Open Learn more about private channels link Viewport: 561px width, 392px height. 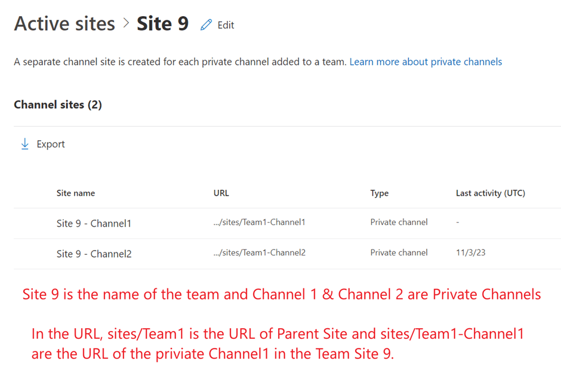(x=426, y=62)
